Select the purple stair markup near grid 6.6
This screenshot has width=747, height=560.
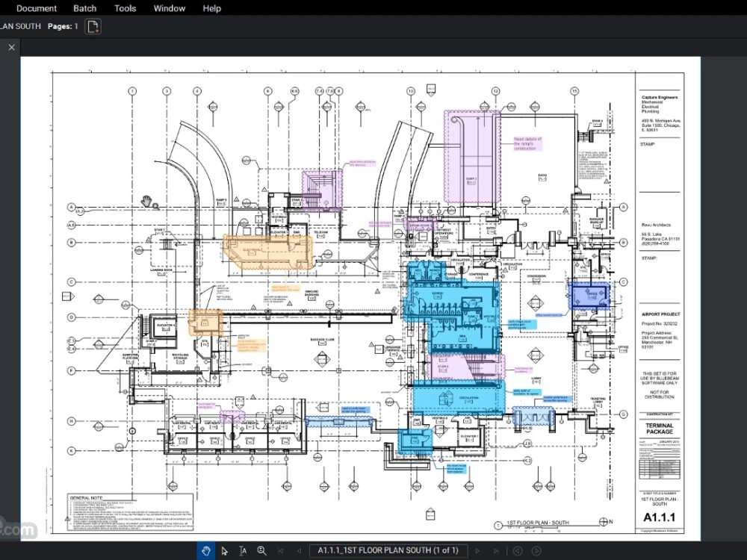pos(322,190)
